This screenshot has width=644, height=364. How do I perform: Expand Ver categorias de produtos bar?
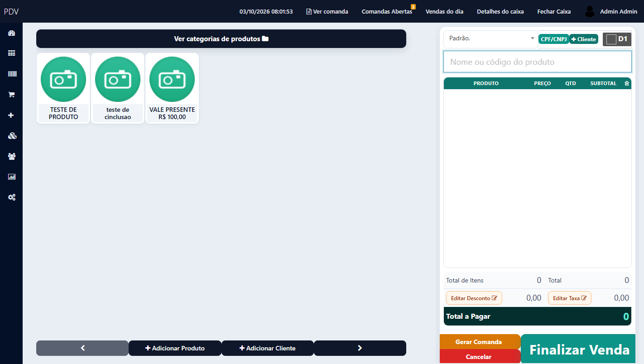(x=221, y=39)
